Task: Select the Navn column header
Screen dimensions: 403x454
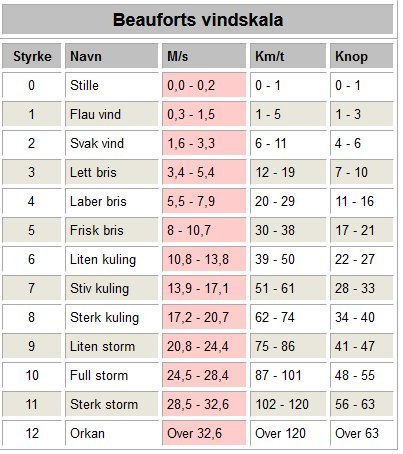Action: [112, 56]
